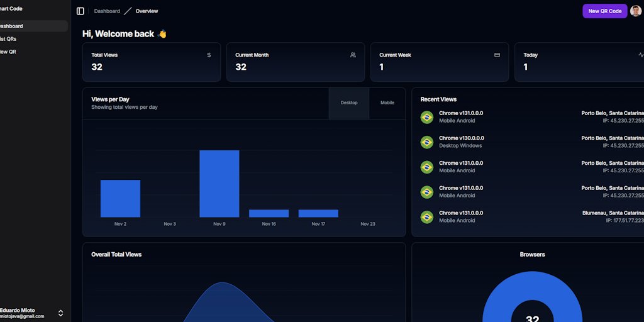
Task: Click the activity icon on Today card
Action: tap(641, 55)
